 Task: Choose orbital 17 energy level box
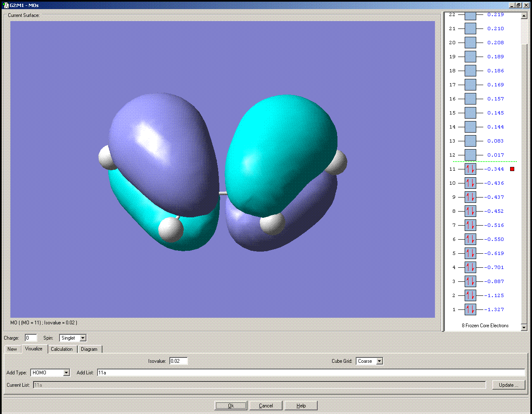pyautogui.click(x=470, y=85)
